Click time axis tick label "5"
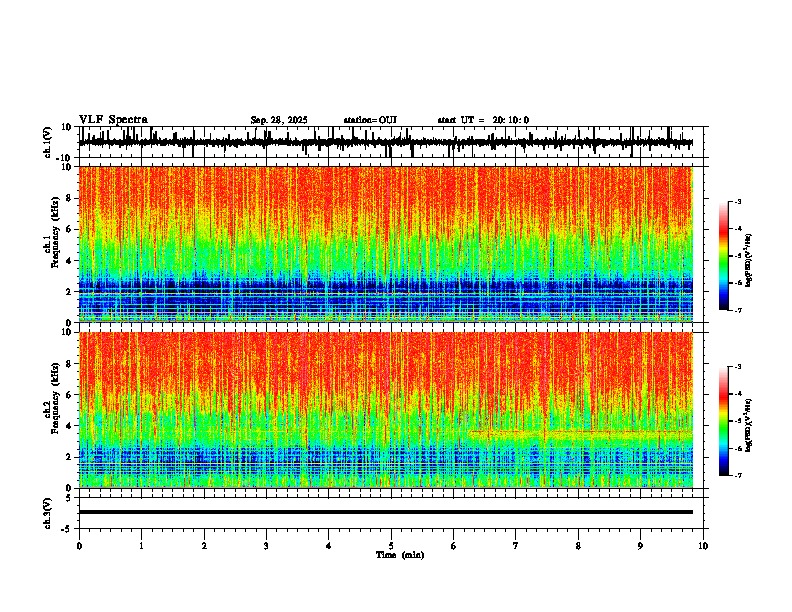This screenshot has height=612, width=792. 391,546
